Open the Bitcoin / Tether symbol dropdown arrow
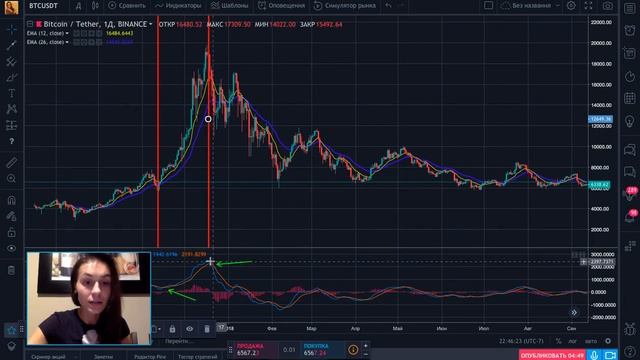This screenshot has width=640, height=360. 151,24
